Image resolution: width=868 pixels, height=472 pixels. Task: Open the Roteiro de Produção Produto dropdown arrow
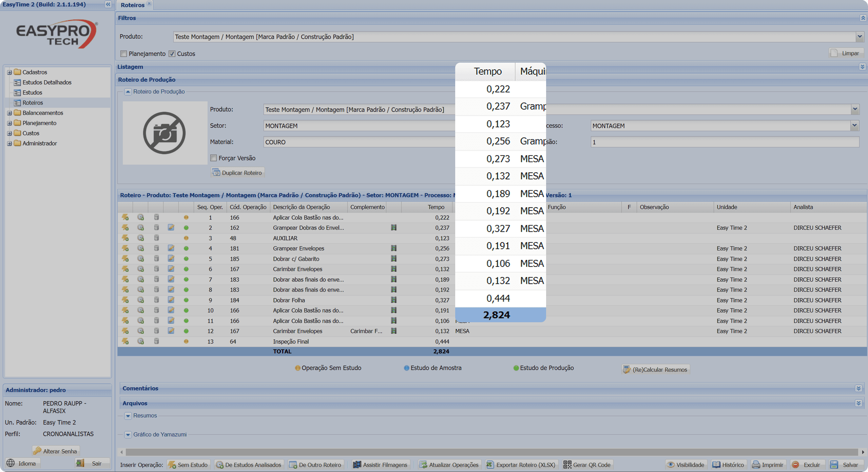tap(854, 109)
